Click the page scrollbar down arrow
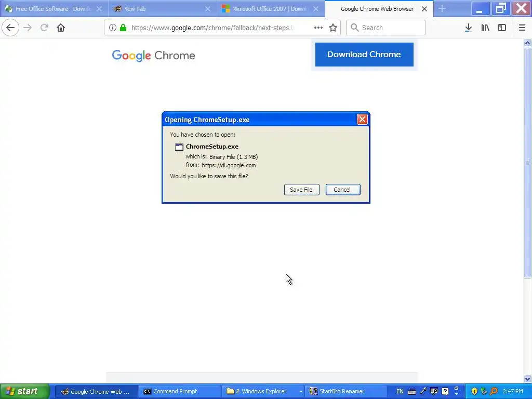Image resolution: width=532 pixels, height=399 pixels. click(x=527, y=379)
